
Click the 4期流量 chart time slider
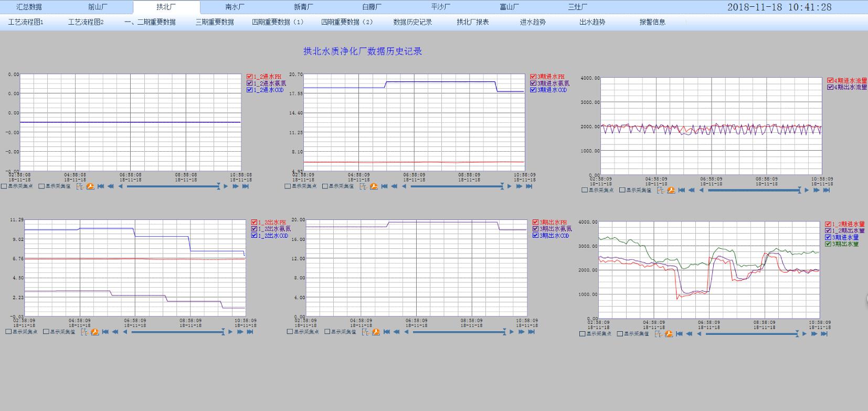[754, 190]
